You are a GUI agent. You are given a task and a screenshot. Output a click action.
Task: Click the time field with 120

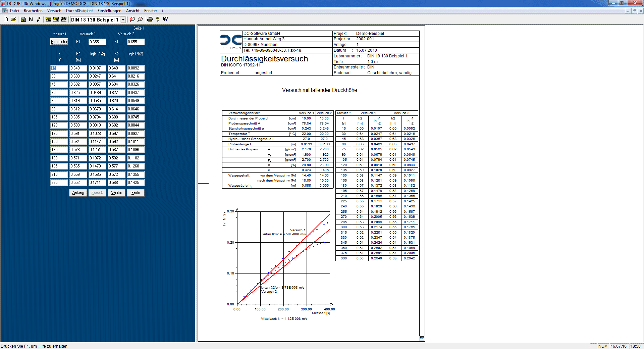click(x=59, y=125)
